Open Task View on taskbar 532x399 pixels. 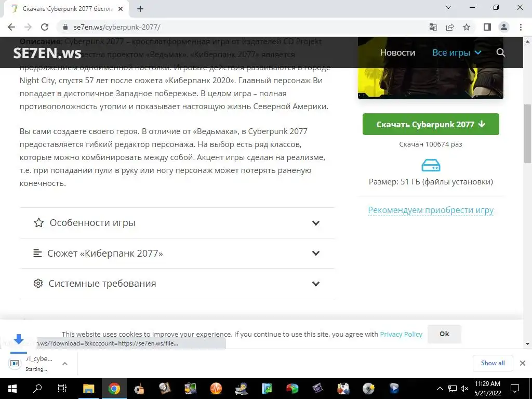point(62,389)
